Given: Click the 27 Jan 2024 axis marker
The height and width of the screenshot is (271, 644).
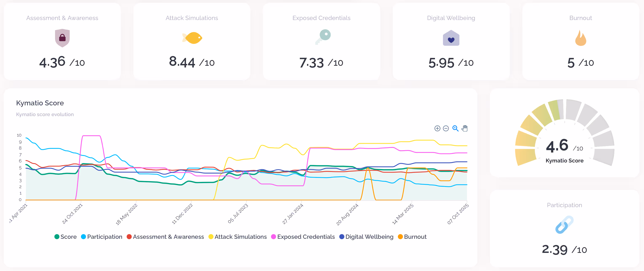Looking at the screenshot, I should pyautogui.click(x=293, y=214).
